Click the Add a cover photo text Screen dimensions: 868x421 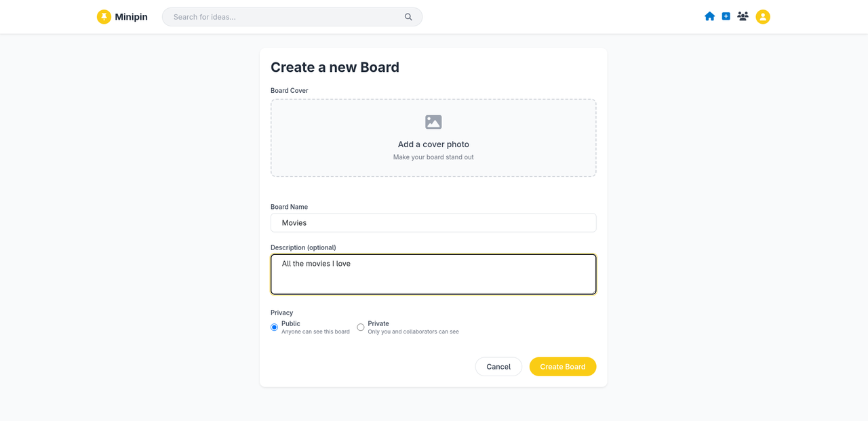click(x=433, y=144)
